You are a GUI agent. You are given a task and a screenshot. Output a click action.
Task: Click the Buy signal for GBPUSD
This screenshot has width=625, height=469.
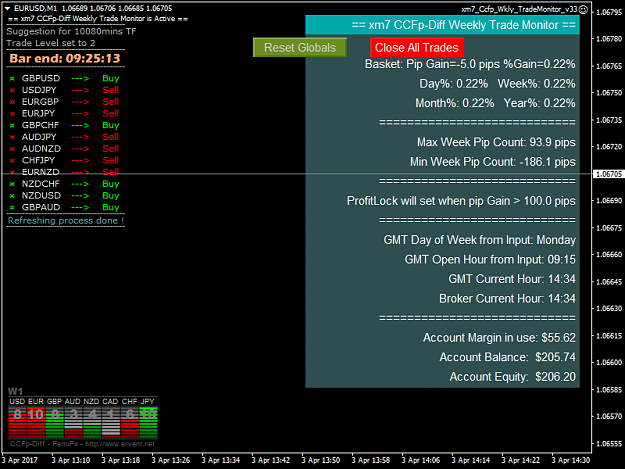[x=111, y=78]
